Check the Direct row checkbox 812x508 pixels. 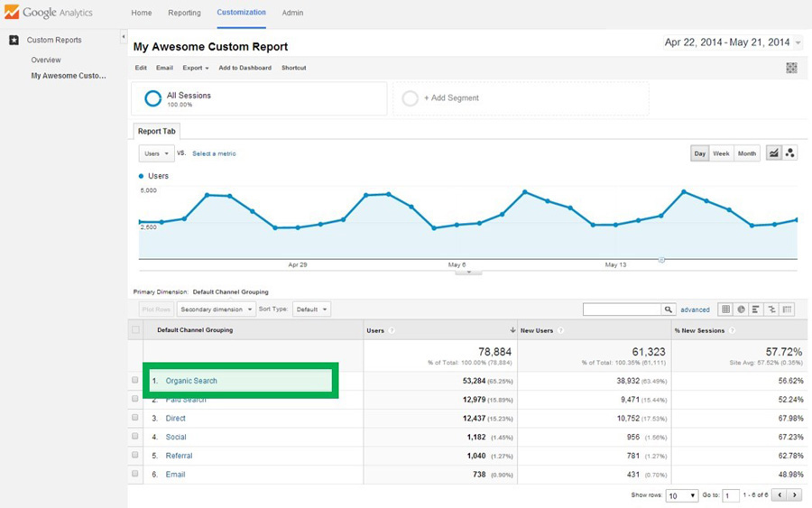pos(135,418)
